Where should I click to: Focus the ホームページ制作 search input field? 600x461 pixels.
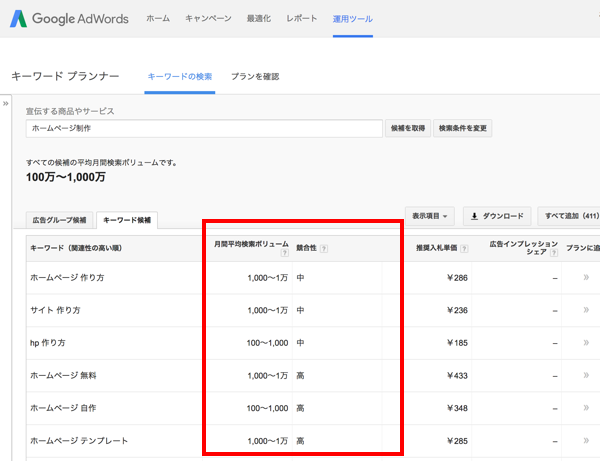(x=204, y=128)
